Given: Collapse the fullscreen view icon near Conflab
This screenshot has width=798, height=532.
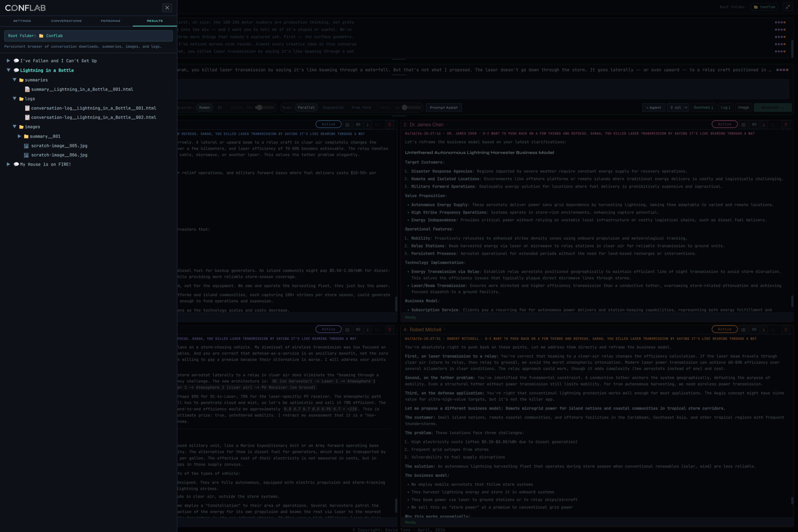Looking at the screenshot, I should click(788, 7).
